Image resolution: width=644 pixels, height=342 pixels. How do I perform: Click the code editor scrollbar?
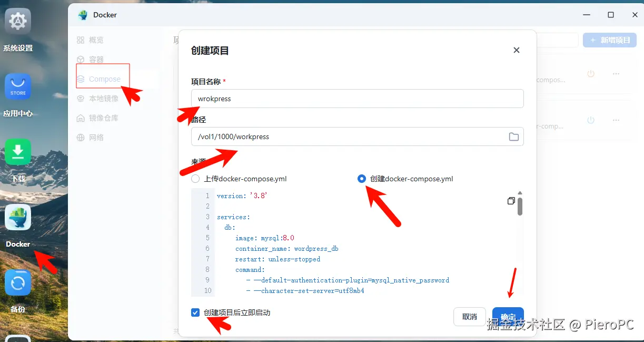[520, 207]
